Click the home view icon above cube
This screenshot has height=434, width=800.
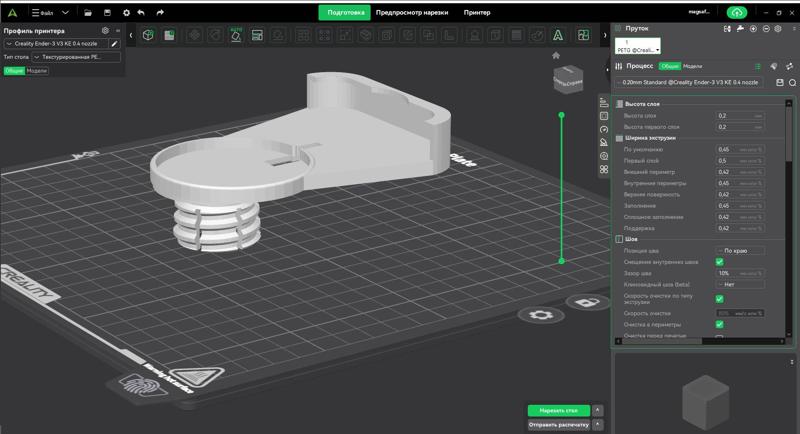point(557,55)
